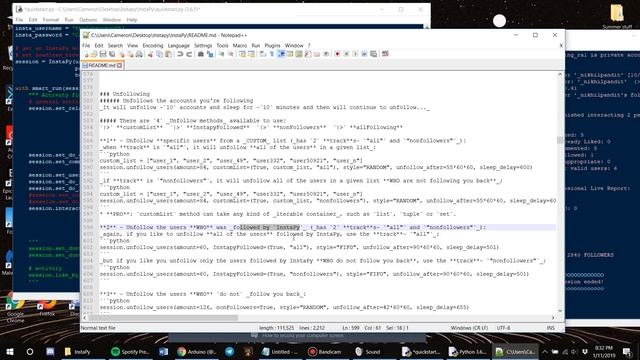This screenshot has width=640, height=360.
Task: Click the Paste toolbar icon
Action: pos(168,54)
